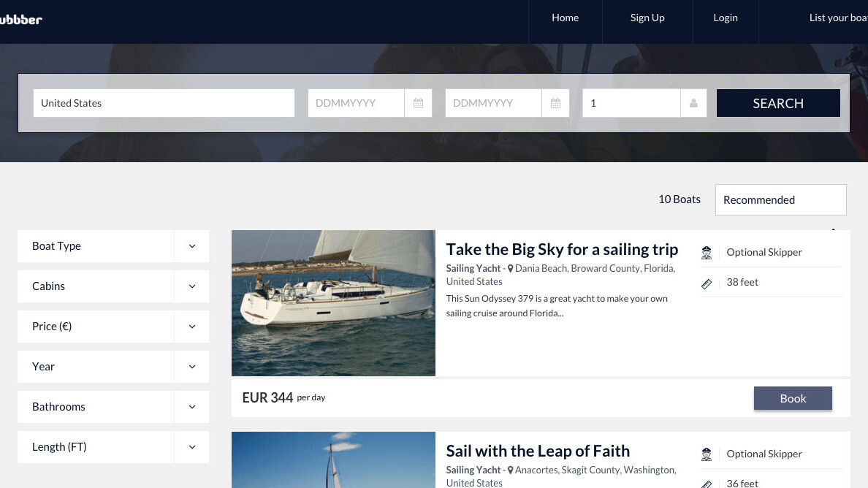Click the check-out date calendar icon

(555, 103)
